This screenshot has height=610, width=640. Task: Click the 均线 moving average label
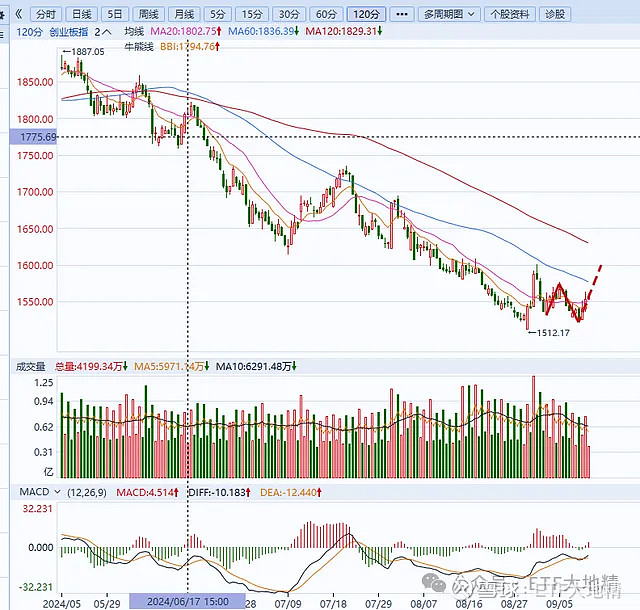134,32
